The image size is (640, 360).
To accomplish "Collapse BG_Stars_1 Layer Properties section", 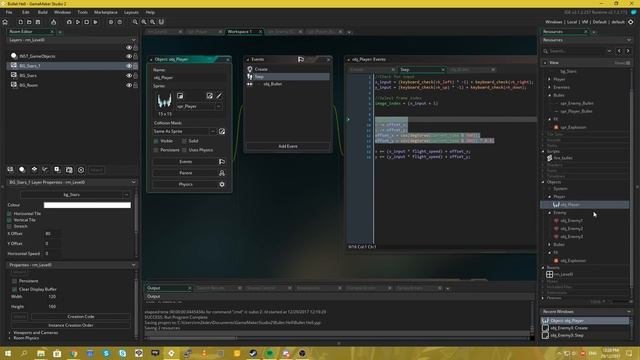I will pos(133,182).
